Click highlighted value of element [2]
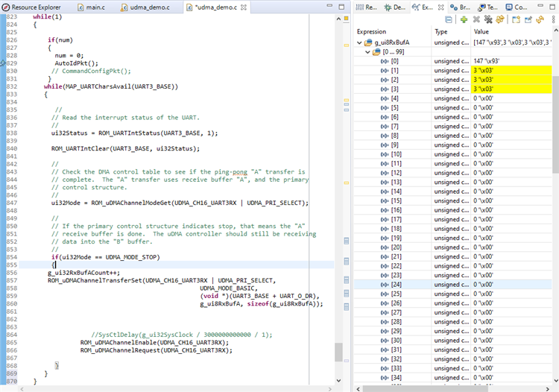Viewport: 559px width, 392px height. (x=511, y=80)
